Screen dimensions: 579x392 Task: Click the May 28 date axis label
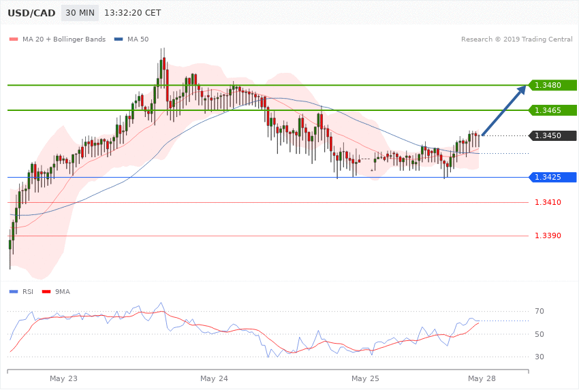tap(482, 378)
